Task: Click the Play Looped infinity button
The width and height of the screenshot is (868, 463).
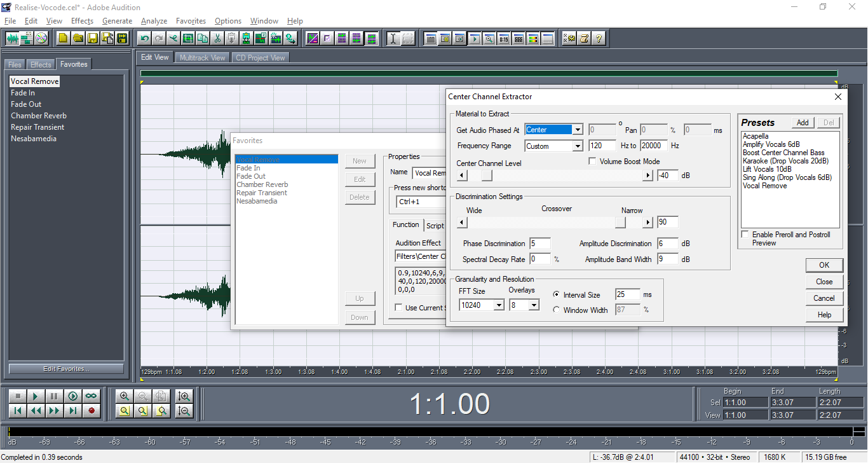Action: tap(92, 396)
